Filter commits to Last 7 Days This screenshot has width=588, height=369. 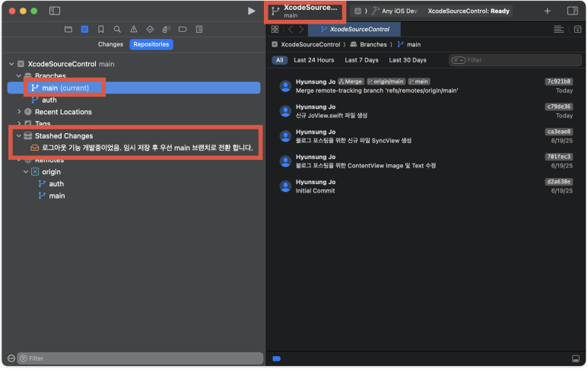coord(361,60)
